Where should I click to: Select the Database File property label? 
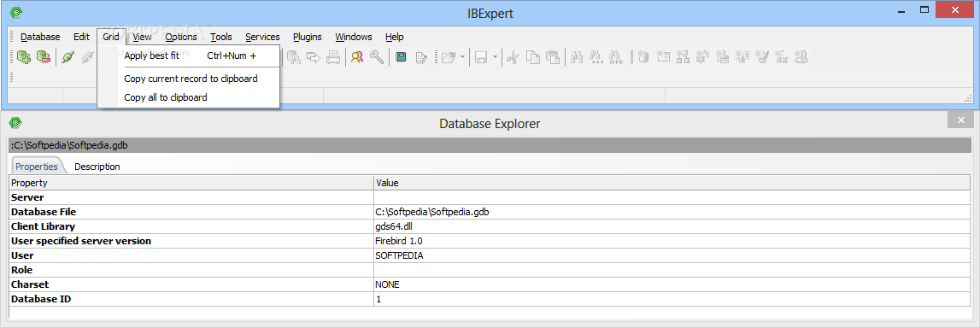44,212
